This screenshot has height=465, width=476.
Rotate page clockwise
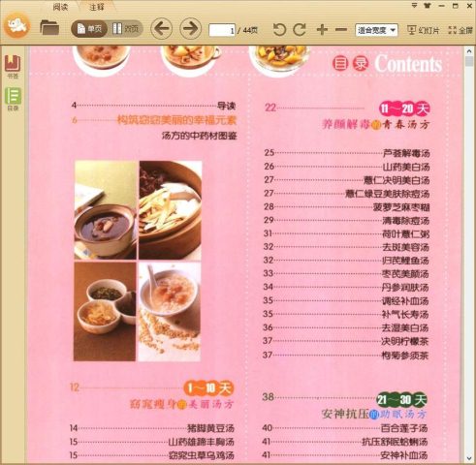pyautogui.click(x=300, y=30)
